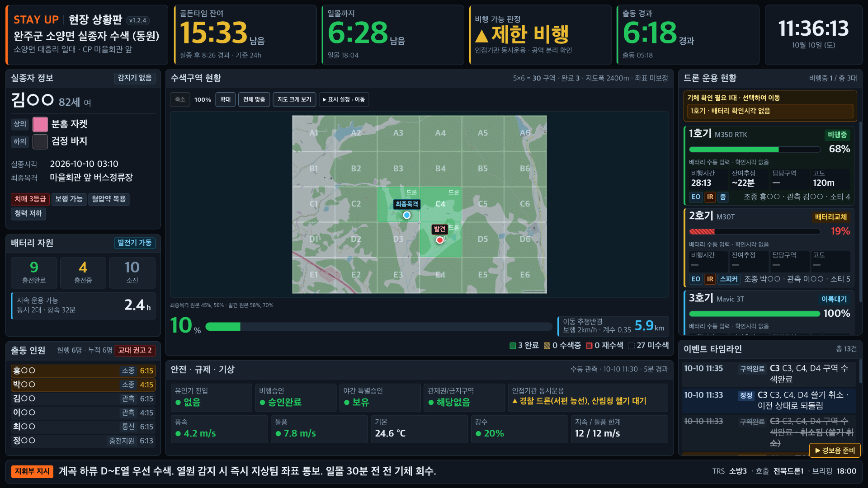The width and height of the screenshot is (868, 488).
Task: Click the EO sensor tag on 1호기
Action: (x=696, y=197)
